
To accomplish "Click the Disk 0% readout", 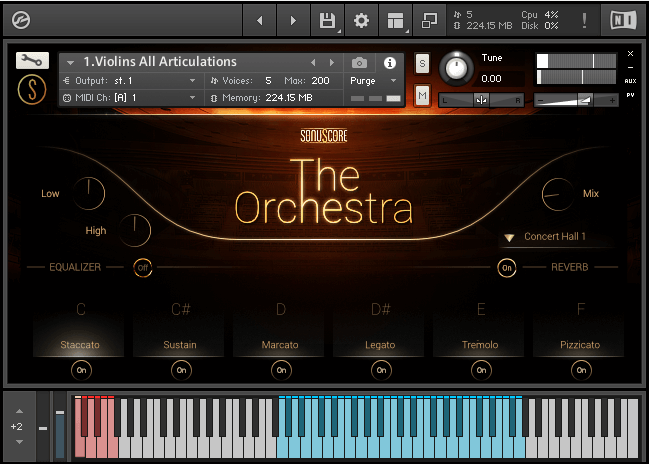I will (x=539, y=26).
